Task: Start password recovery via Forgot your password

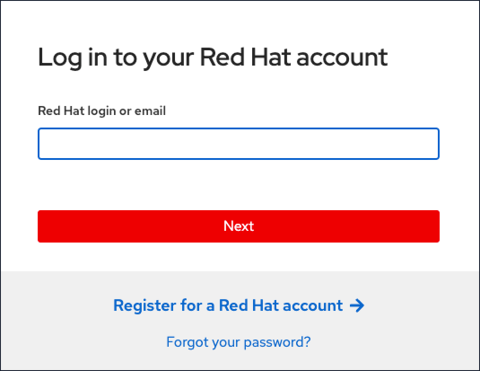Action: pos(239,342)
